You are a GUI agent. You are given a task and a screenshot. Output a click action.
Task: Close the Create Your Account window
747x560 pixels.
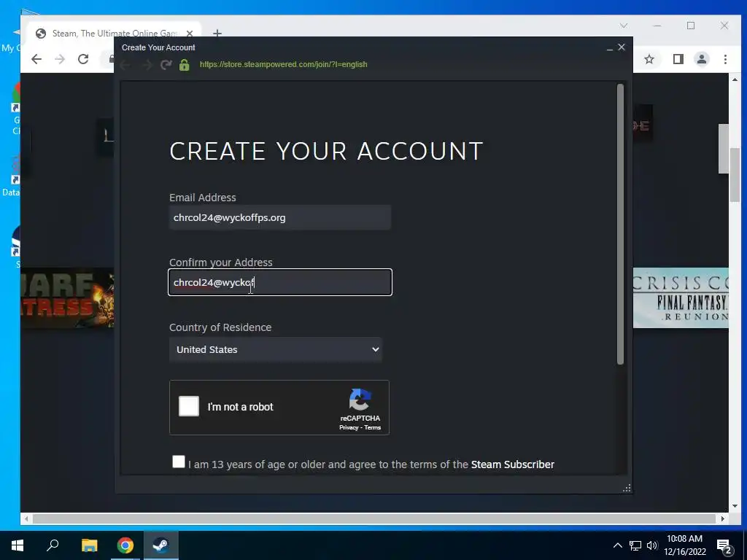(622, 47)
